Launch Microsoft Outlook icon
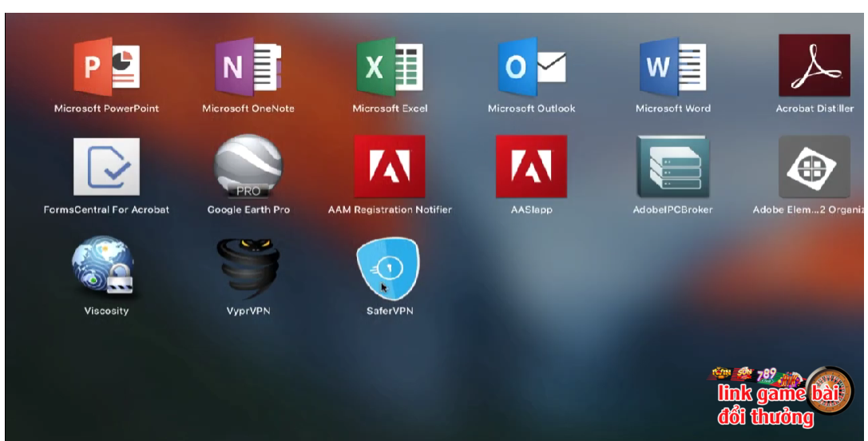 pyautogui.click(x=532, y=66)
